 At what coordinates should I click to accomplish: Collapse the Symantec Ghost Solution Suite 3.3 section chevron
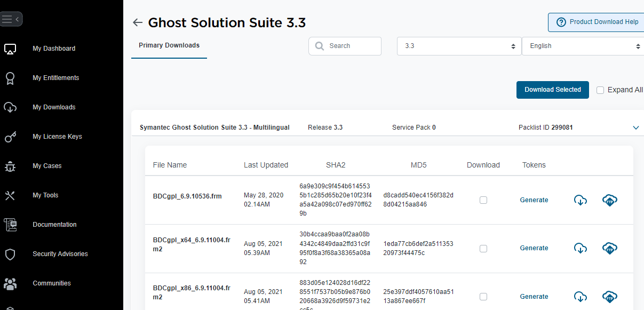pos(635,128)
